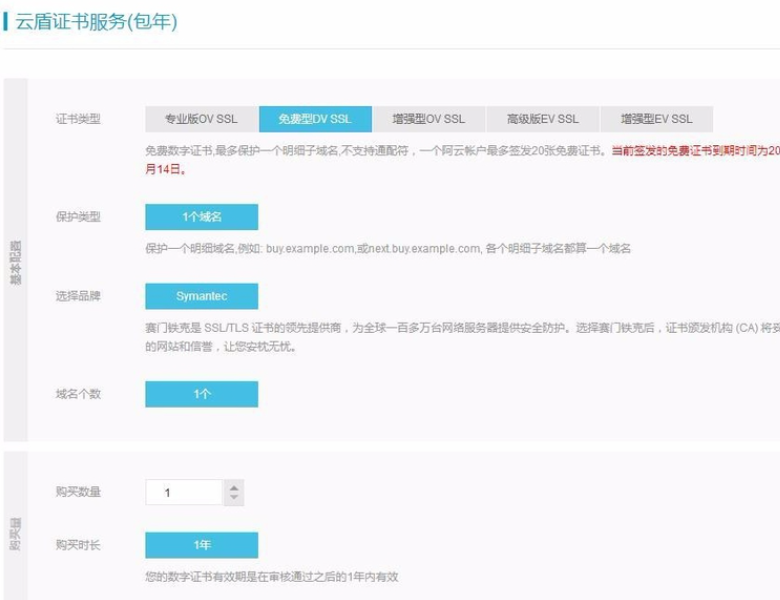Increase purchase quantity with the up arrow
Viewport: 780px width, 600px height.
(234, 487)
